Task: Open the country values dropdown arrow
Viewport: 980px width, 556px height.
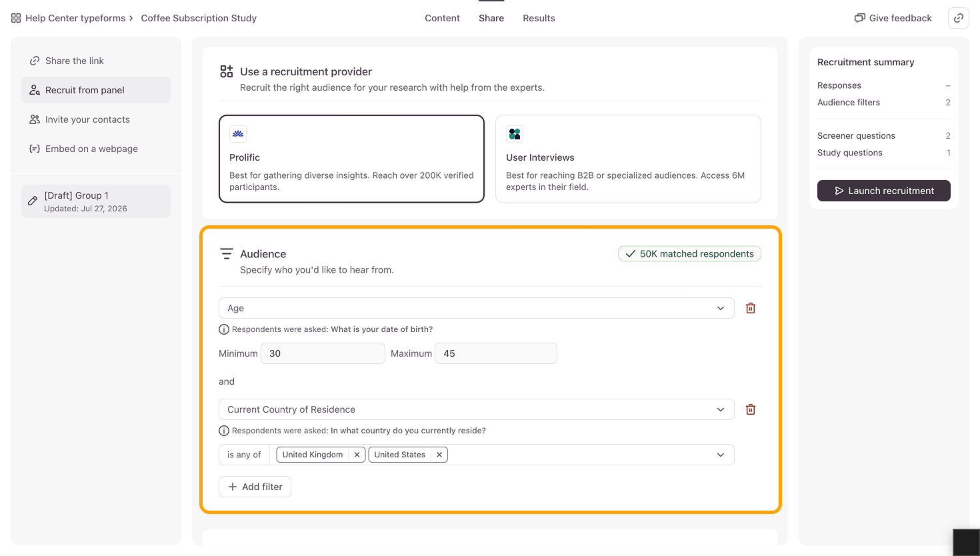Action: click(x=721, y=455)
